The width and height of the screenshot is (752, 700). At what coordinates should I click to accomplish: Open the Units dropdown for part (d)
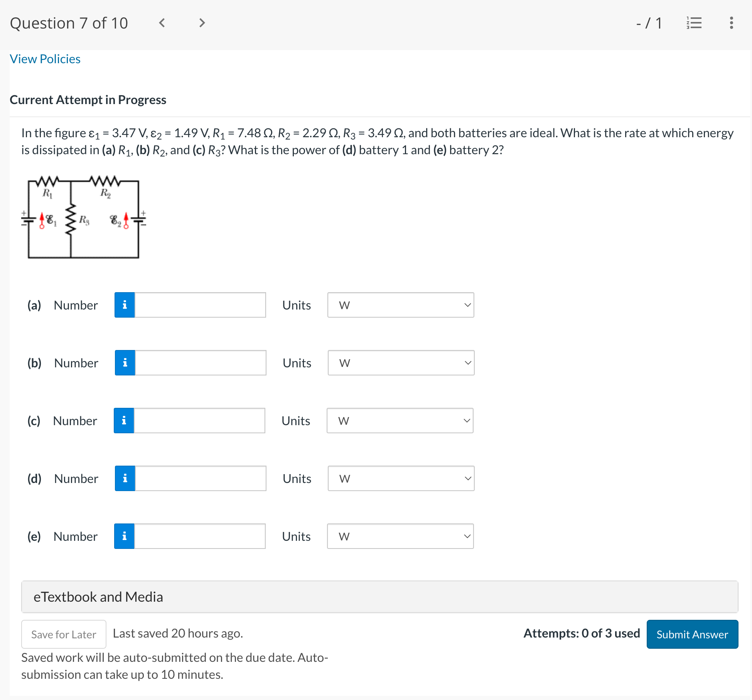pos(401,478)
